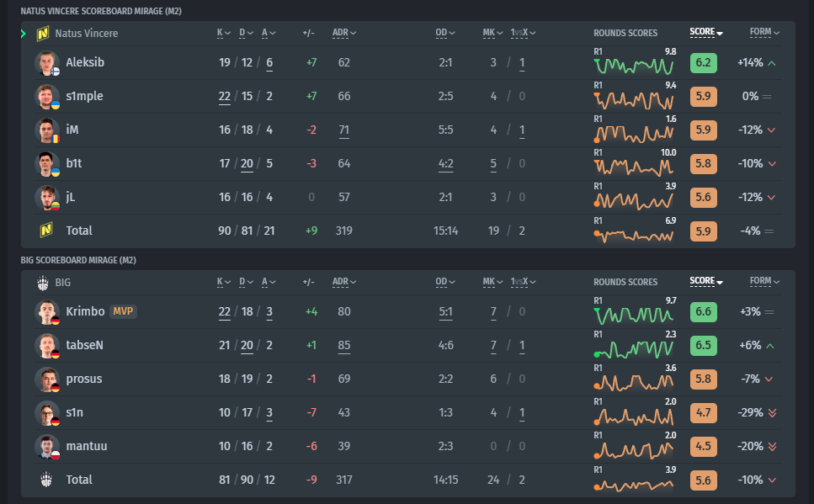Screen dimensions: 814x504
Task: Click Natus Vincere total kills 90 / 81 / 21
Action: (246, 231)
